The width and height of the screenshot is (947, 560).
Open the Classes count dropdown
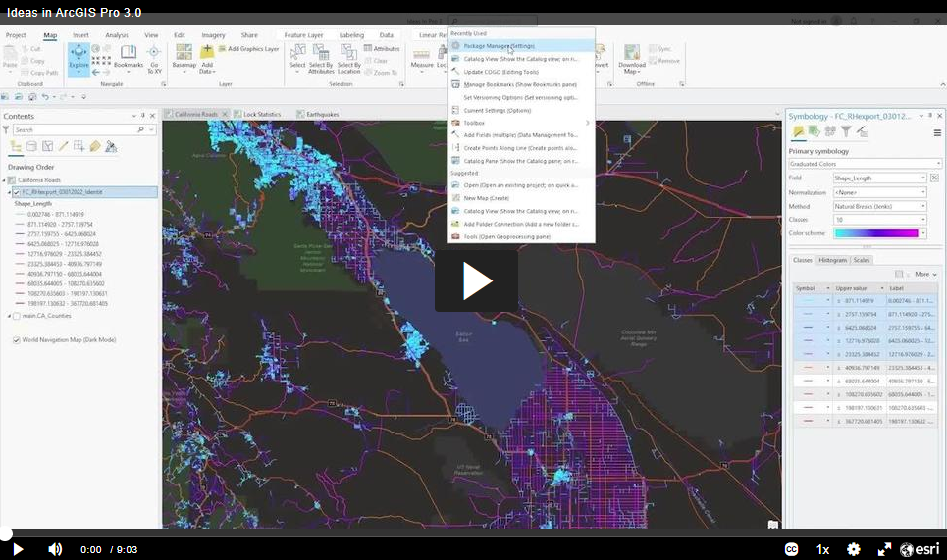(880, 220)
